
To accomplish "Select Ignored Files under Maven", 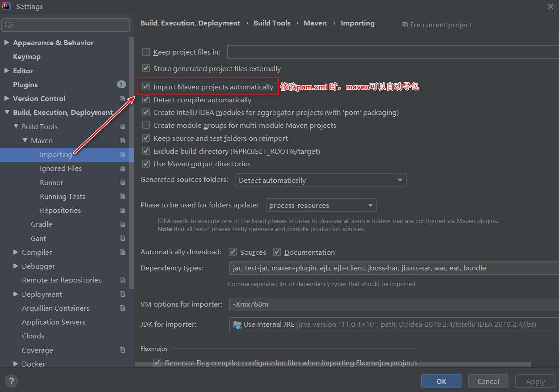I will pyautogui.click(x=61, y=169).
